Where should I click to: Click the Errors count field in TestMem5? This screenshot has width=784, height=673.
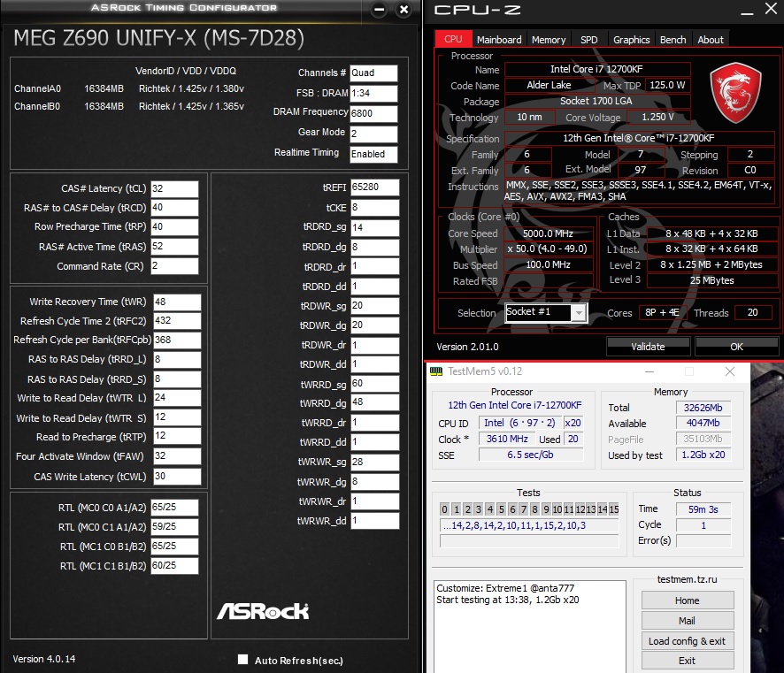point(703,540)
